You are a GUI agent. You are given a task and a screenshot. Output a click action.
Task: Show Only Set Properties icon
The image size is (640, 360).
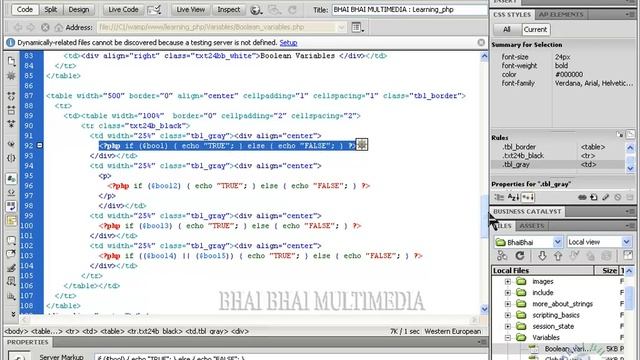(x=528, y=198)
